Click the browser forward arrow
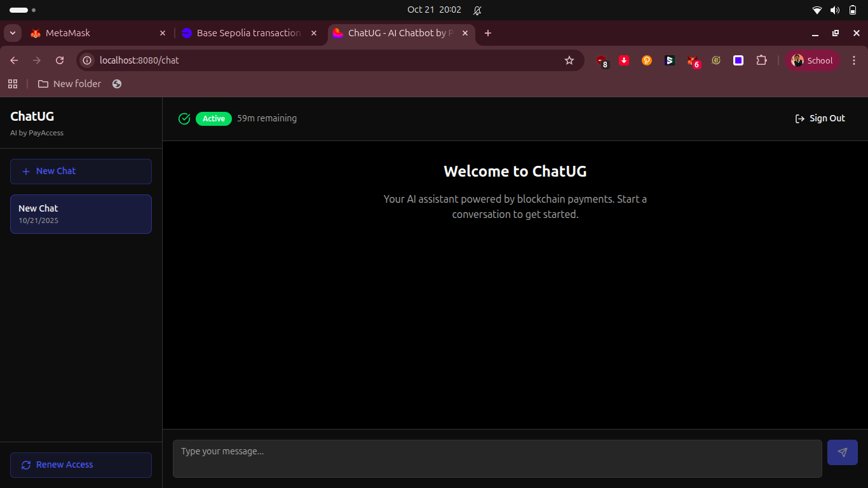 point(37,60)
